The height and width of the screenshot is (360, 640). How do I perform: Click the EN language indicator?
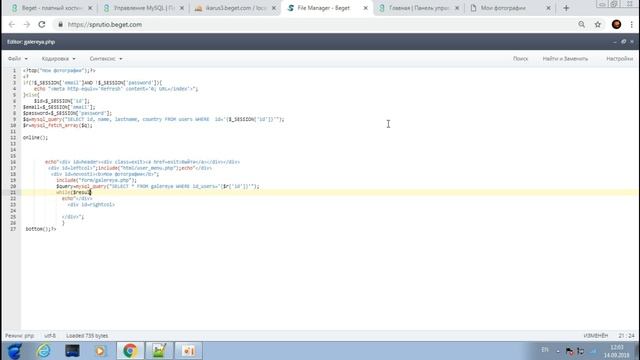[544, 350]
